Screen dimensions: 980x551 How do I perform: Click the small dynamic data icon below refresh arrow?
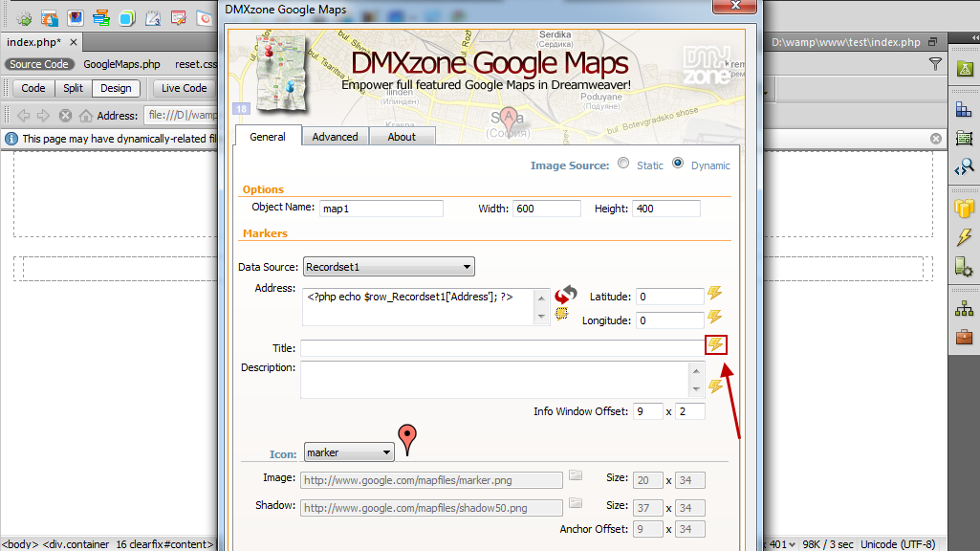(561, 314)
